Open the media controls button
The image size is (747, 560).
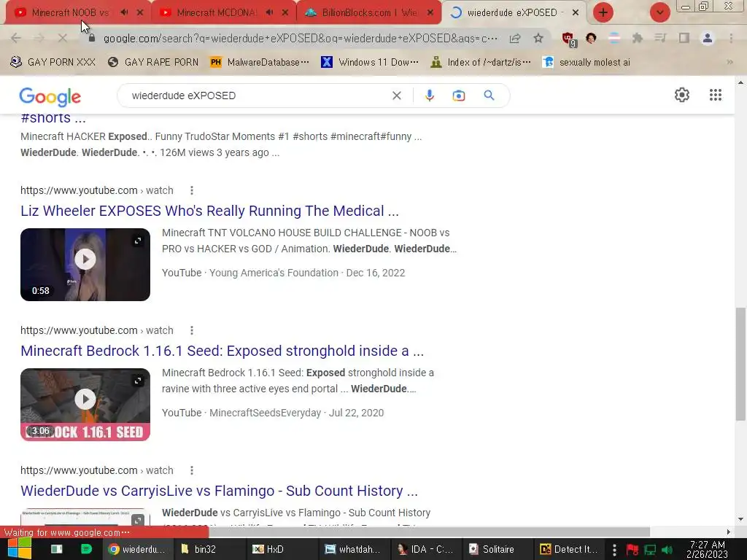(x=660, y=38)
